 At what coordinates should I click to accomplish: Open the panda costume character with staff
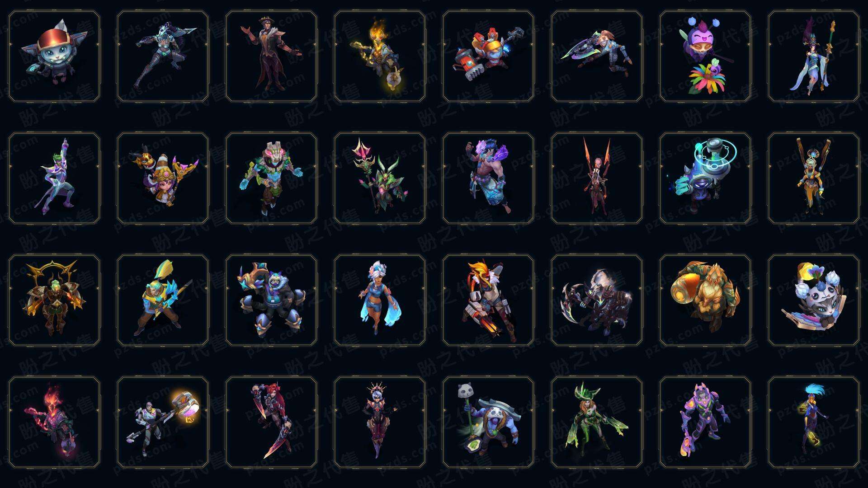click(x=488, y=422)
